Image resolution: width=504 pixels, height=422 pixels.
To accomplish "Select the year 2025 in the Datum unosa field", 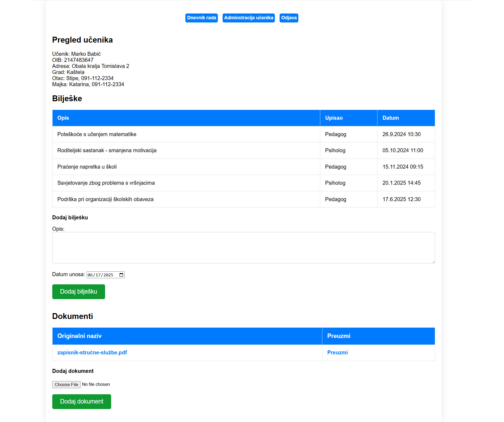I will (108, 275).
